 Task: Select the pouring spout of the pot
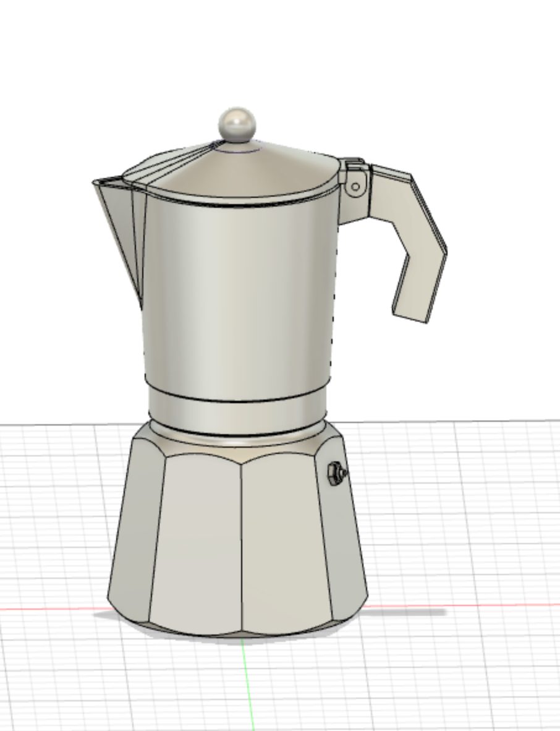click(x=120, y=233)
